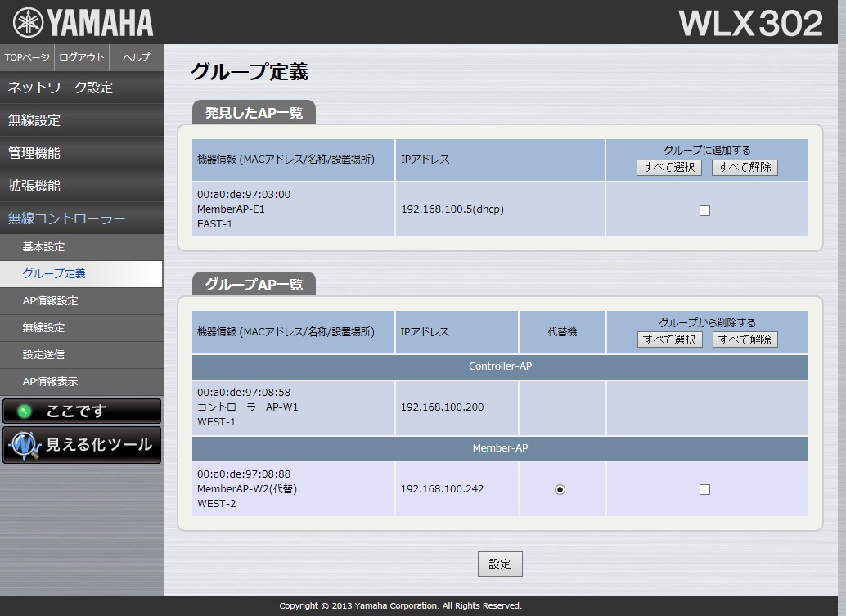846x616 pixels.
Task: Click the Yamaha logo in header
Action: click(x=83, y=22)
